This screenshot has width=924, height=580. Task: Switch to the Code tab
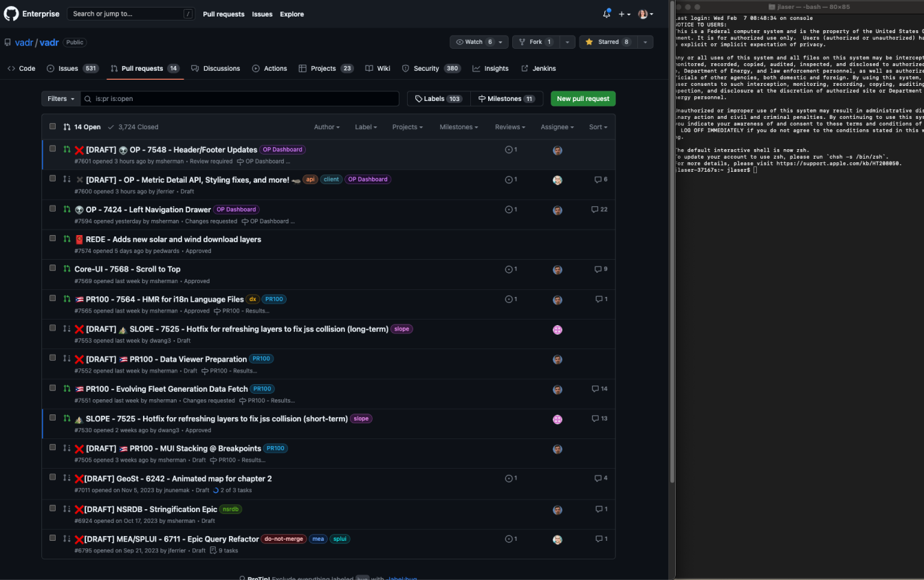21,69
